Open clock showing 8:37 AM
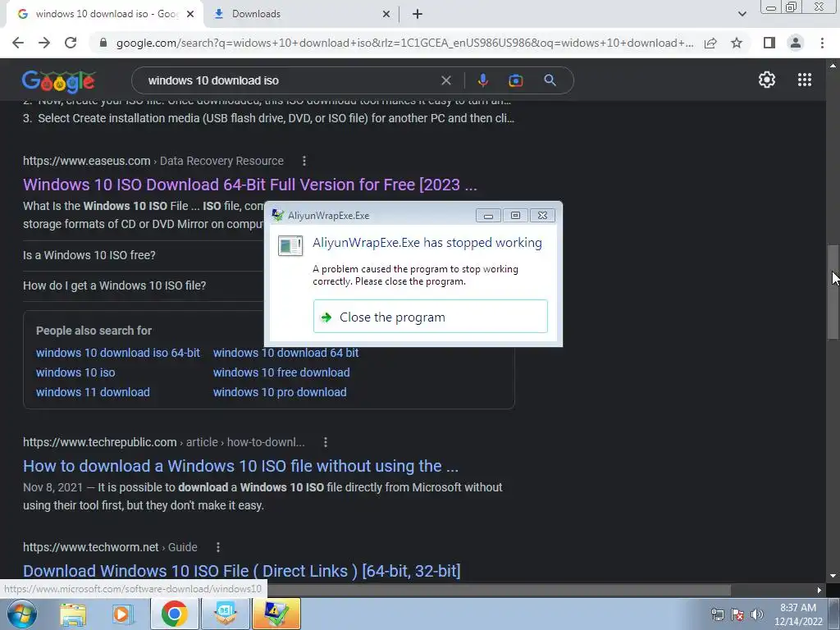 pyautogui.click(x=798, y=614)
